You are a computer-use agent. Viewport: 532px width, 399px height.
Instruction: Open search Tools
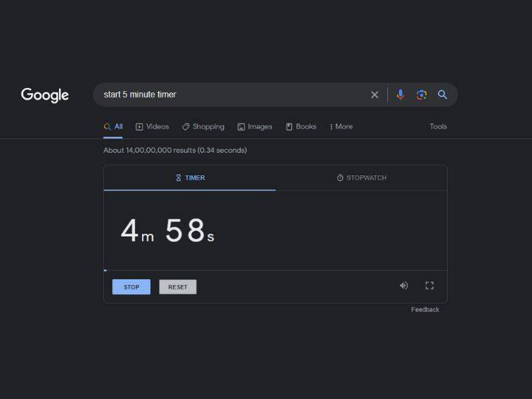(x=438, y=126)
